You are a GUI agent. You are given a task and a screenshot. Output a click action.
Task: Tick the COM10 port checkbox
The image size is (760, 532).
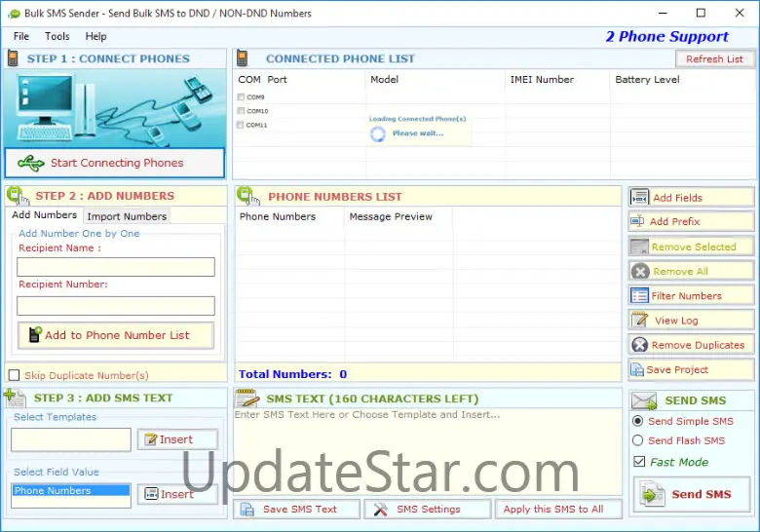tap(241, 111)
